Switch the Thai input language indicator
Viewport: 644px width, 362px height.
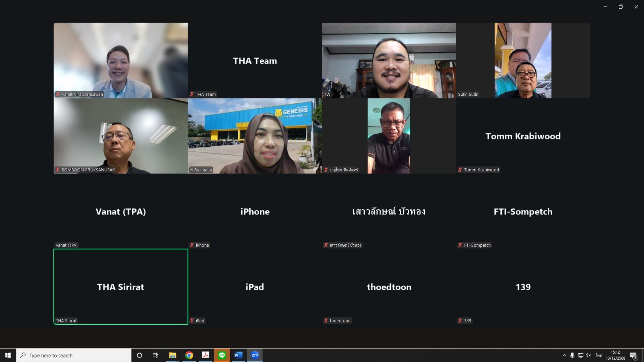[599, 355]
